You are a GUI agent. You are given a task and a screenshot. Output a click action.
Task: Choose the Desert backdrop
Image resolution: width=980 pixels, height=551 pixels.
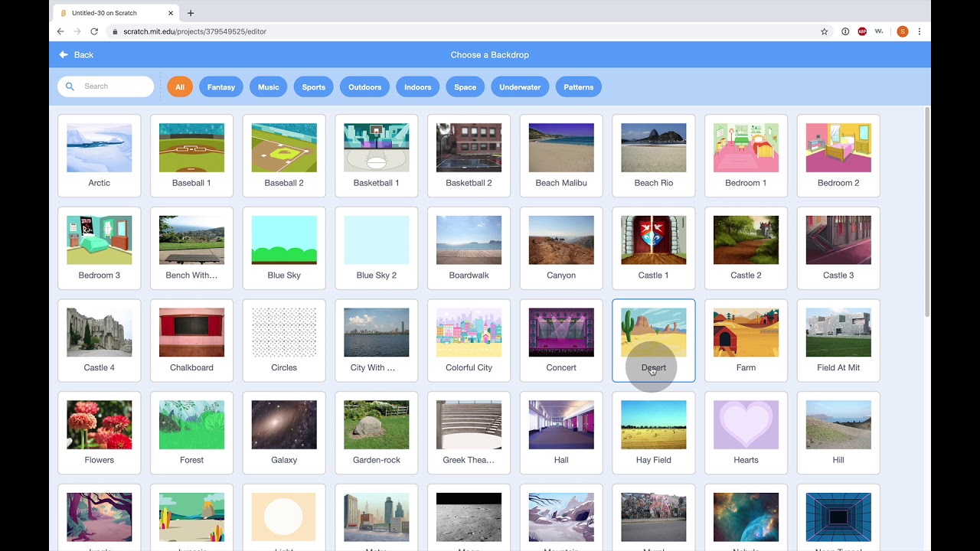pyautogui.click(x=654, y=341)
